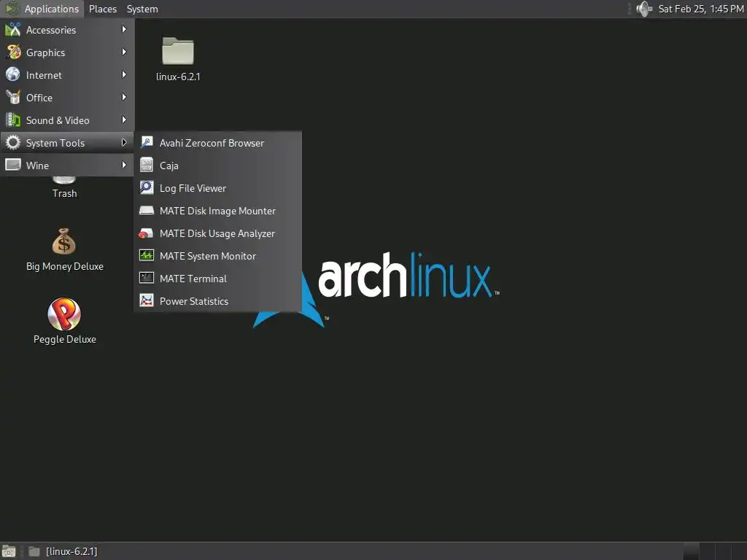The height and width of the screenshot is (560, 747).
Task: Click the Sound & Video film icon
Action: pyautogui.click(x=13, y=120)
